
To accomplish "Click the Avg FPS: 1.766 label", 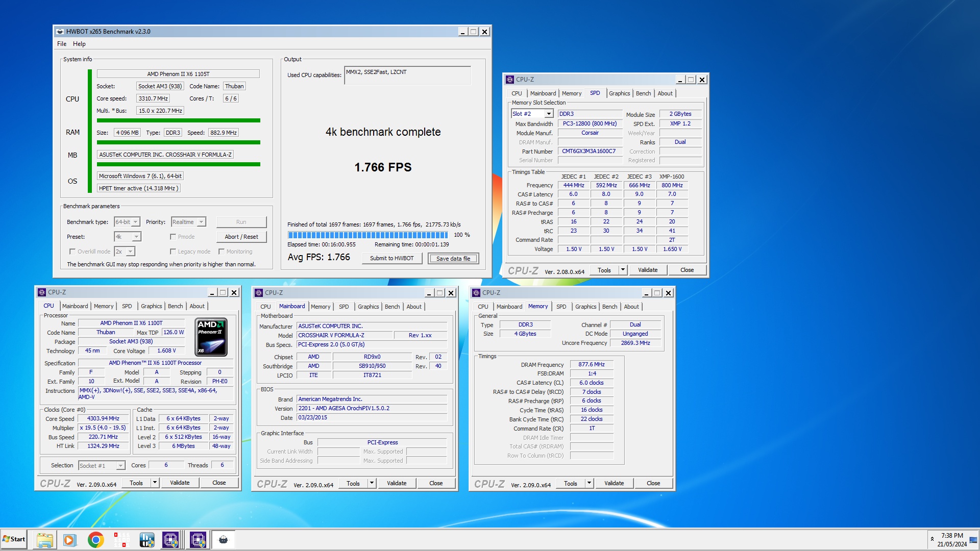I will point(319,257).
